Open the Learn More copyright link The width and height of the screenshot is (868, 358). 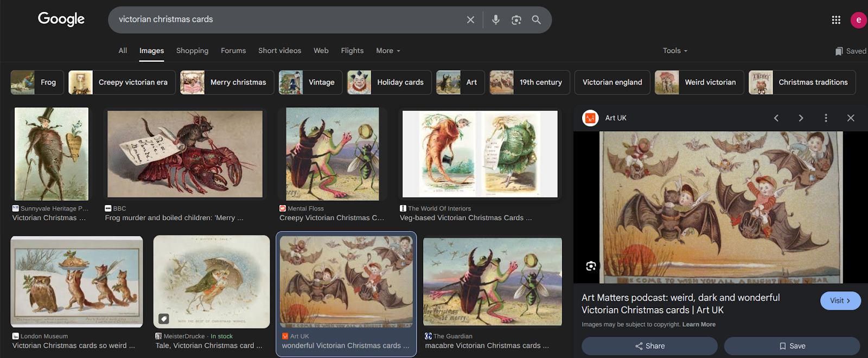pyautogui.click(x=699, y=324)
